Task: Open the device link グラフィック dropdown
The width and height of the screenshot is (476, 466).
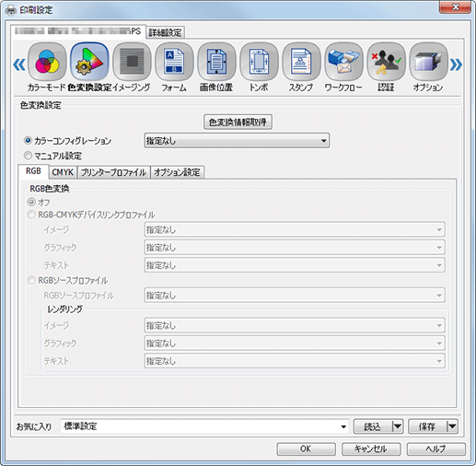Action: click(x=295, y=247)
